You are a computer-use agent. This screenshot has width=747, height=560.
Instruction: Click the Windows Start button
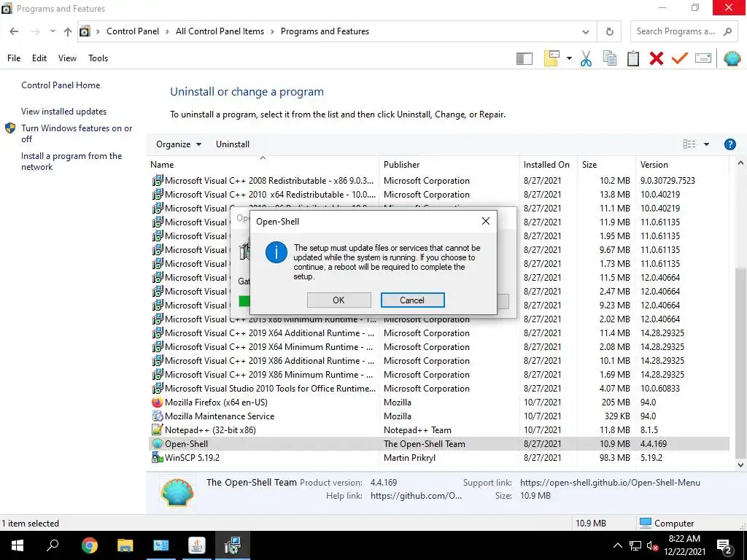pos(18,545)
